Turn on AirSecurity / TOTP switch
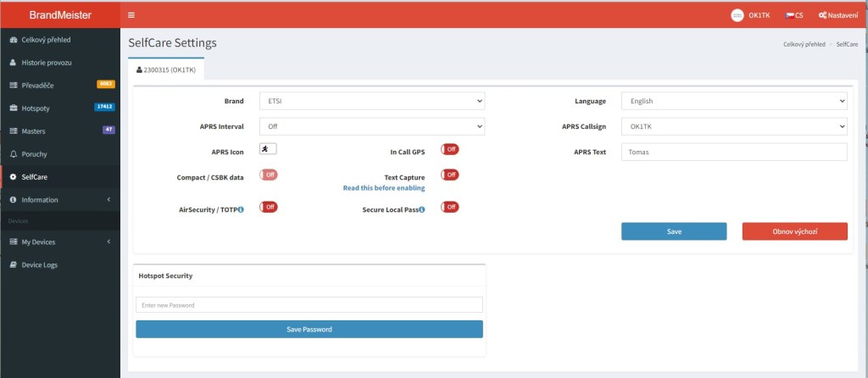This screenshot has width=868, height=378. [269, 207]
